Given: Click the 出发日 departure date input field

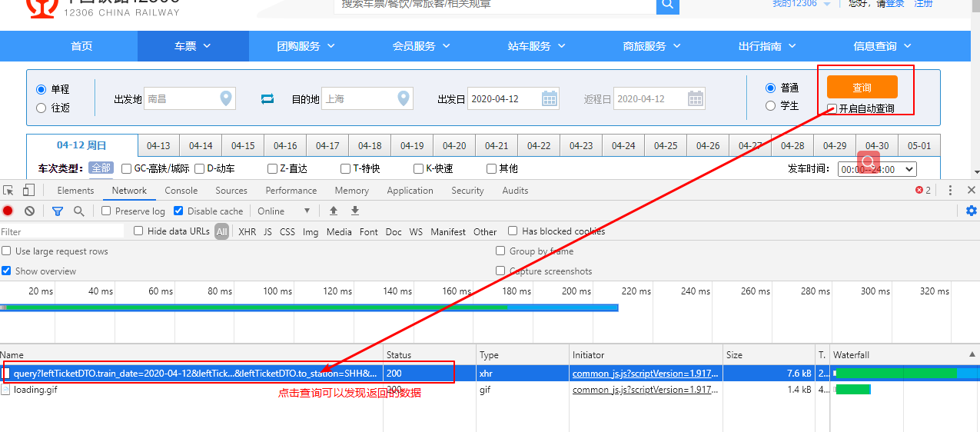Looking at the screenshot, I should (505, 98).
